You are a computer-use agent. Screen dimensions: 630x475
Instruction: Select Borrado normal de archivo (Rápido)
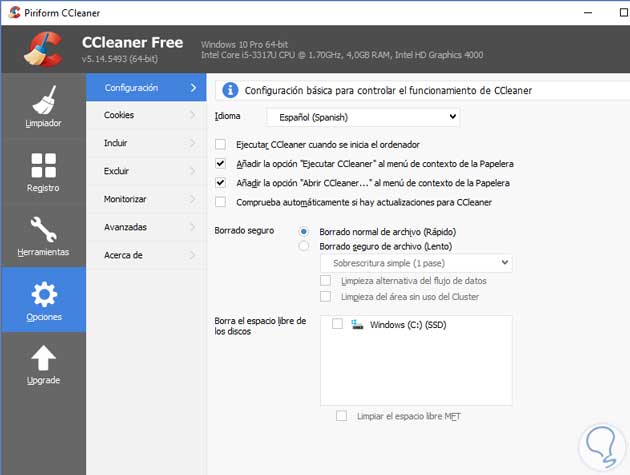[x=304, y=232]
